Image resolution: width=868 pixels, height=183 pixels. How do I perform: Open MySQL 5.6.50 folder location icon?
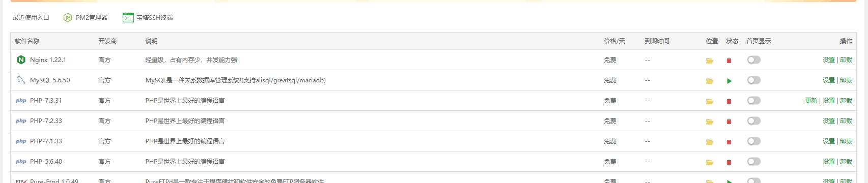click(x=709, y=81)
